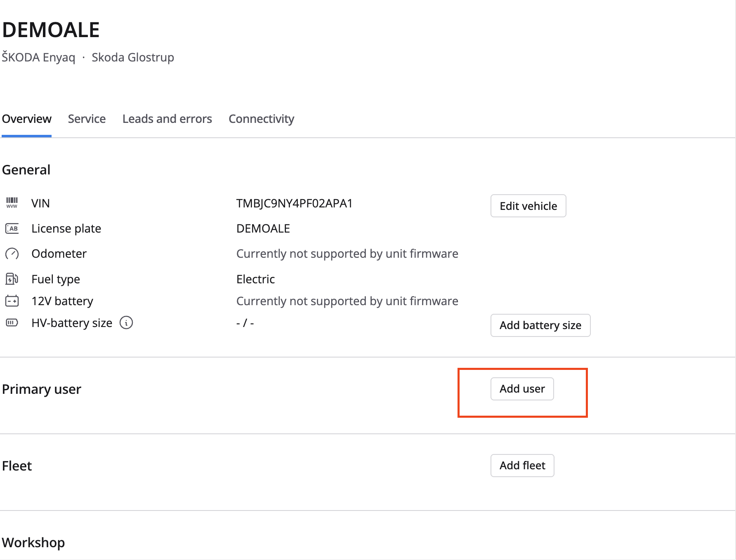Viewport: 736px width, 560px height.
Task: Click the VIN barcode icon
Action: click(x=12, y=203)
